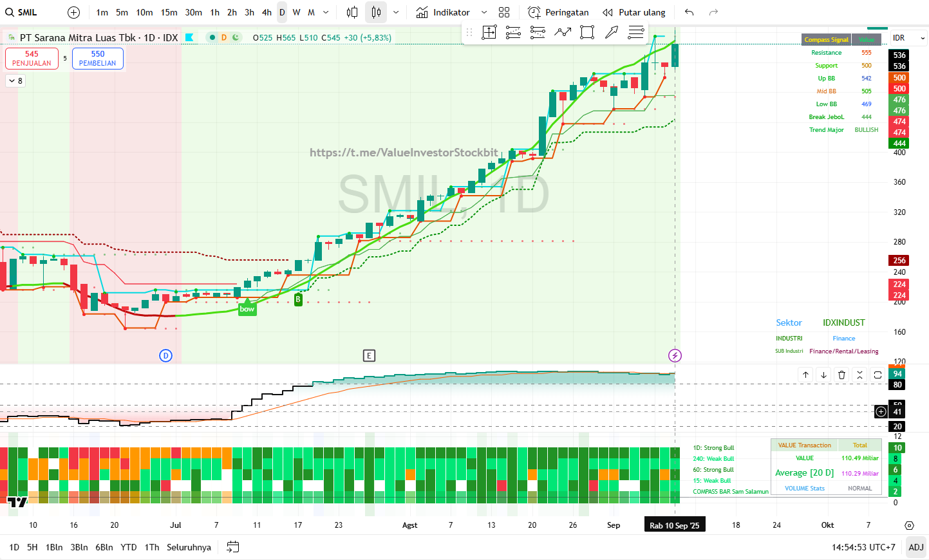Toggle the ADJ adjusted data button
The width and height of the screenshot is (929, 560).
pyautogui.click(x=916, y=547)
